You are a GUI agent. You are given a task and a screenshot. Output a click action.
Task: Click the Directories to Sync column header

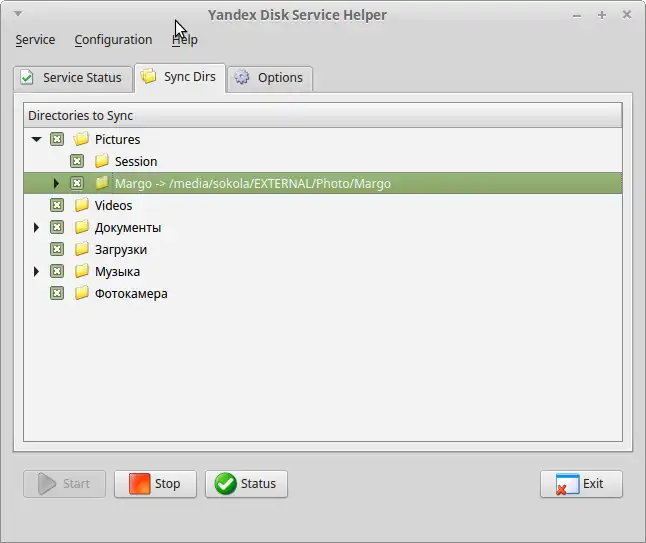323,115
